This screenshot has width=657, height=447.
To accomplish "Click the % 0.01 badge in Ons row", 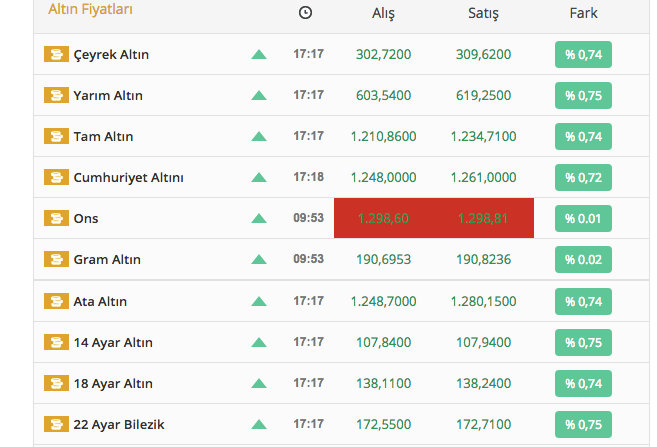I will [x=583, y=218].
